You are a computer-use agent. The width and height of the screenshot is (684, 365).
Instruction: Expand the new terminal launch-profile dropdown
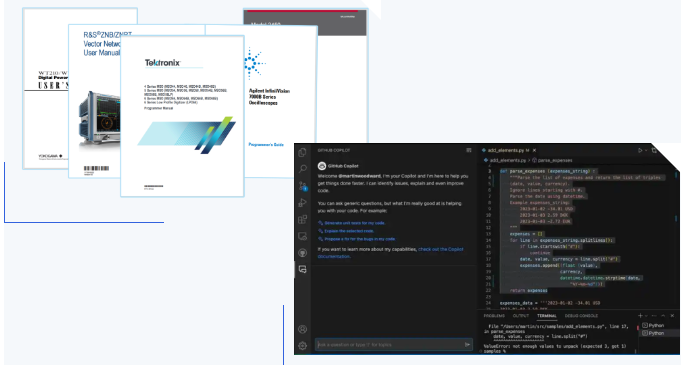(646, 316)
